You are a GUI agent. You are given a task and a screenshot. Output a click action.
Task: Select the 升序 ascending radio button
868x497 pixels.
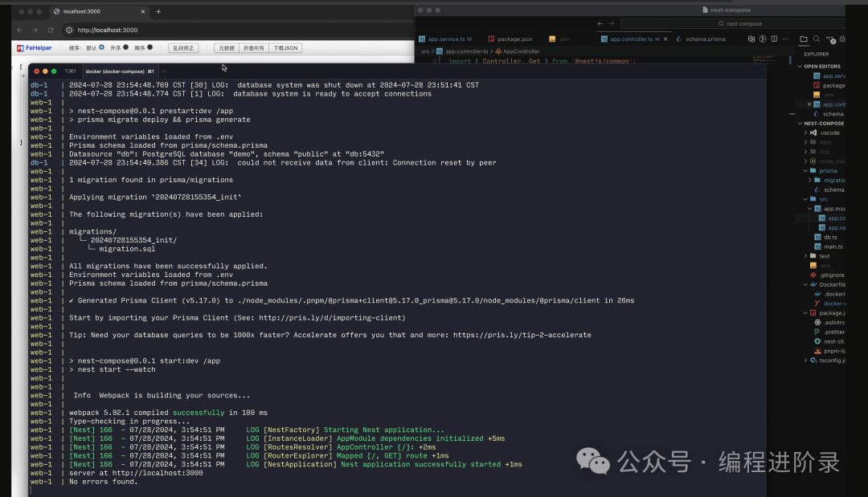pyautogui.click(x=125, y=47)
